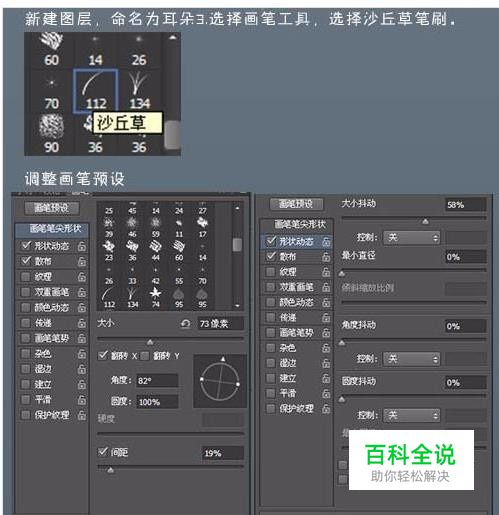The image size is (499, 515).
Task: Open the 控制 dropdown under 大小抖动
Action: [411, 238]
